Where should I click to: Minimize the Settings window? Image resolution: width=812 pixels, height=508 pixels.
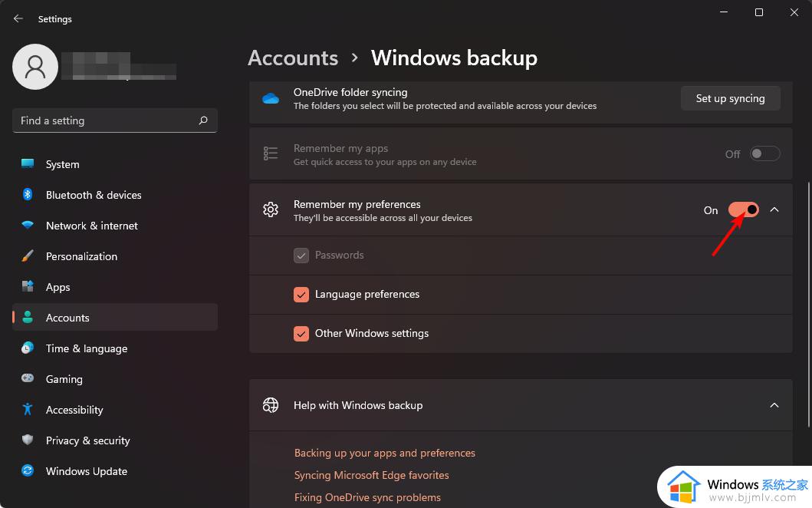[724, 12]
